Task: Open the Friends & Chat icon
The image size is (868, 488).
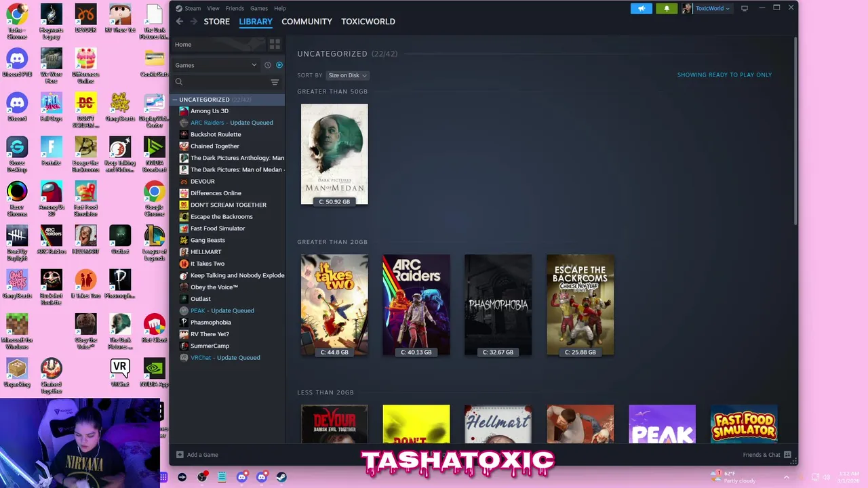Action: coord(787,455)
